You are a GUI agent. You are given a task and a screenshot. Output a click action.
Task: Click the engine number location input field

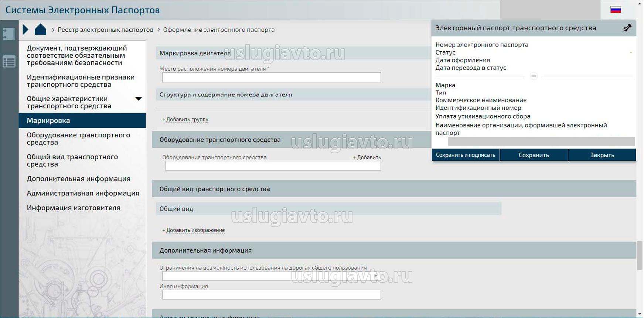pos(272,78)
